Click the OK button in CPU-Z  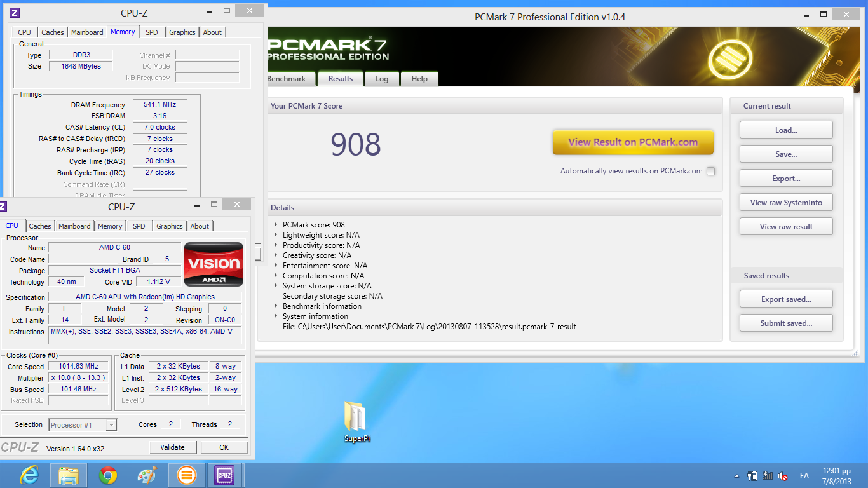[x=224, y=447]
